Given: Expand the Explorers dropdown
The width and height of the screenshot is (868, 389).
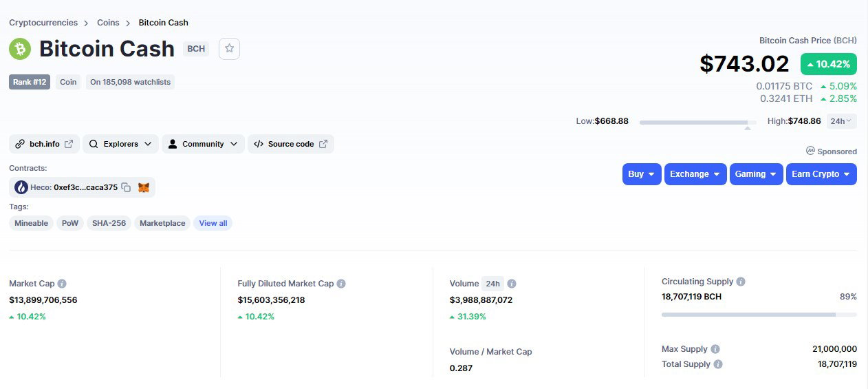Looking at the screenshot, I should pos(121,144).
